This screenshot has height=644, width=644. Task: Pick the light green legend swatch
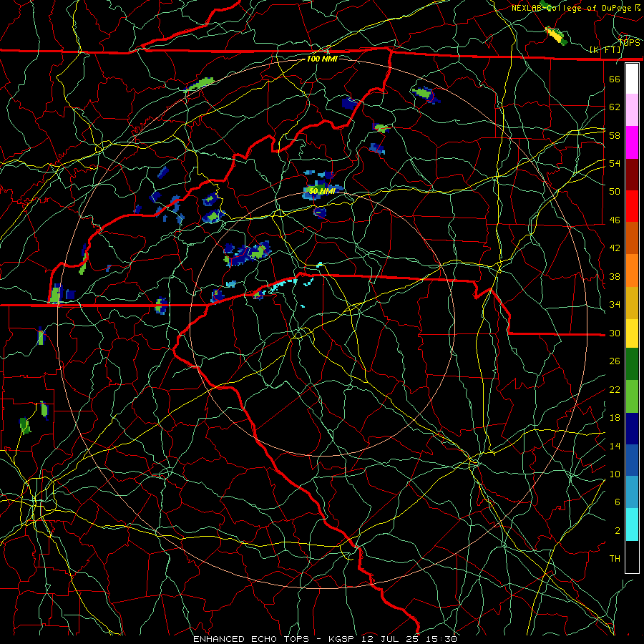click(632, 396)
